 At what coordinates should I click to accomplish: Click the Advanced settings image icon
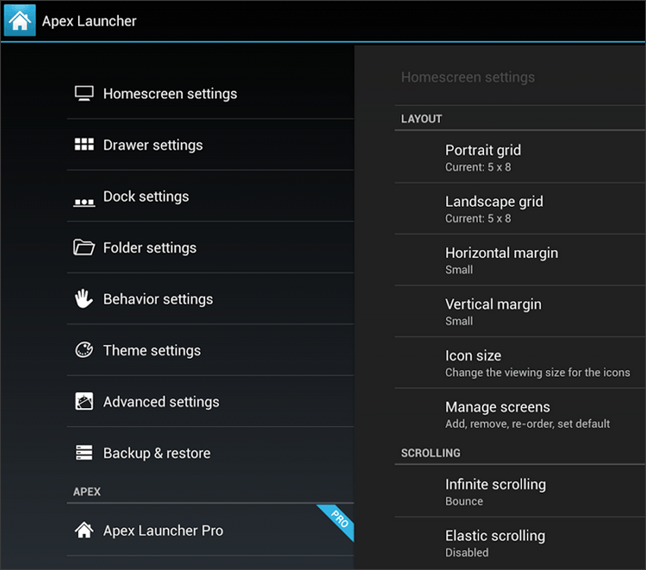click(x=84, y=401)
